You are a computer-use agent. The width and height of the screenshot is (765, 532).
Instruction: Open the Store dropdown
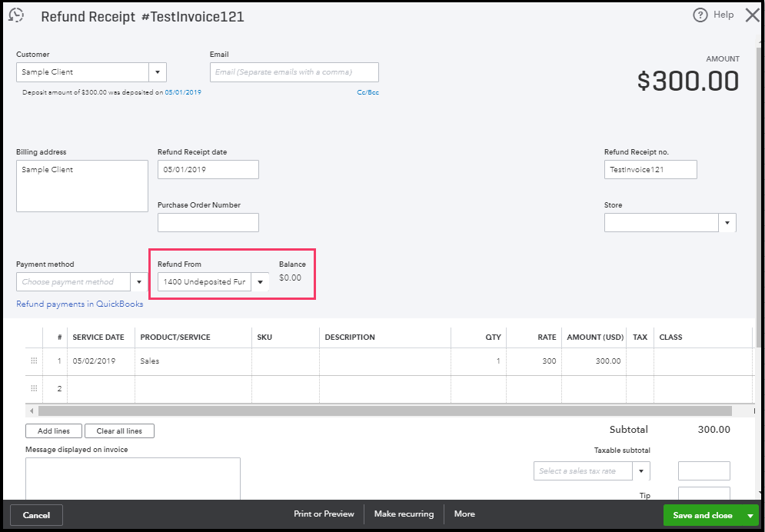pyautogui.click(x=727, y=223)
